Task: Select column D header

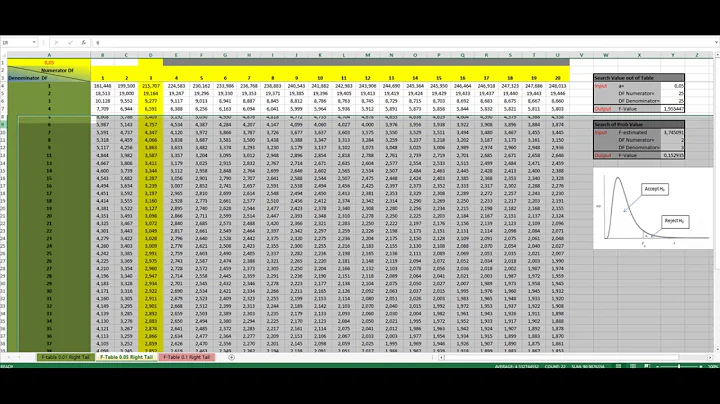Action: tap(151, 55)
